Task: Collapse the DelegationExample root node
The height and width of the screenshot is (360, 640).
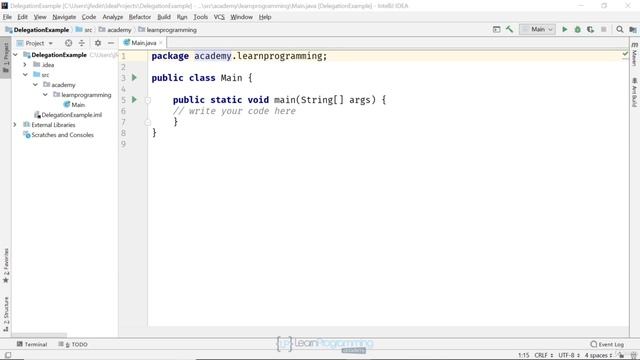Action: [x=16, y=54]
